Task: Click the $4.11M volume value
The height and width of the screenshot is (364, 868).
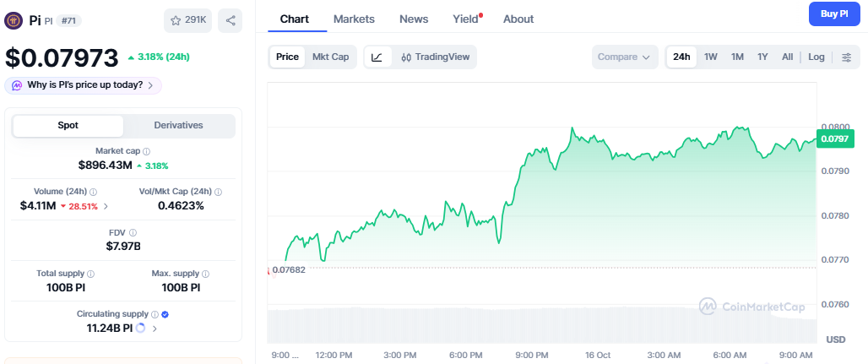Action: click(38, 206)
